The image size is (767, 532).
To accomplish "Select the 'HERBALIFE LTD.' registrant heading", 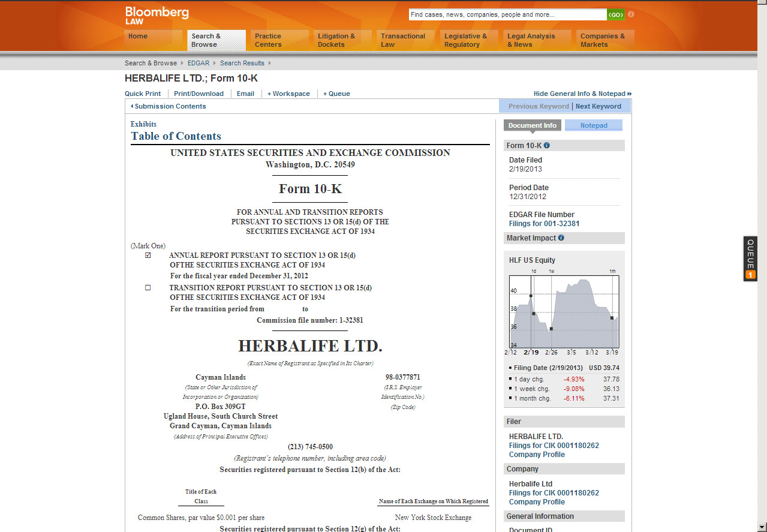I will 310,346.
